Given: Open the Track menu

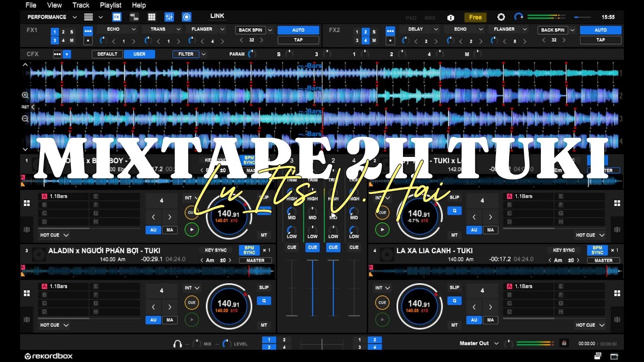Looking at the screenshot, I should [x=81, y=5].
